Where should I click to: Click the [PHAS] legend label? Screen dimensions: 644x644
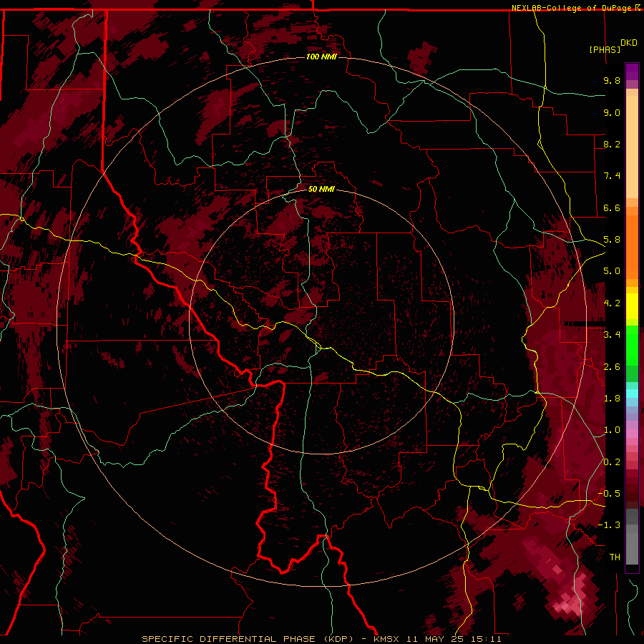[605, 49]
